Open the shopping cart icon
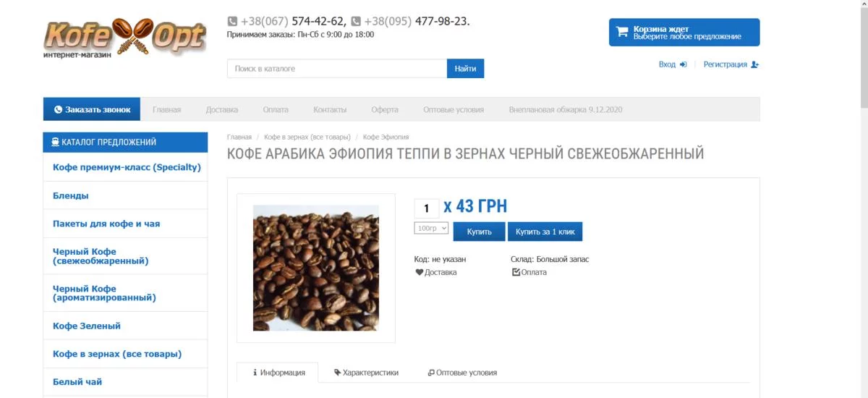The image size is (868, 398). pyautogui.click(x=621, y=32)
